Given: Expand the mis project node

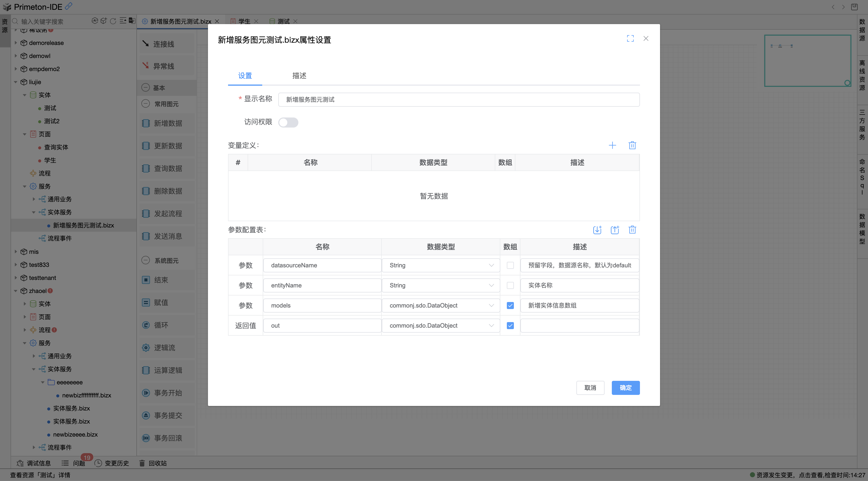Looking at the screenshot, I should pos(16,252).
